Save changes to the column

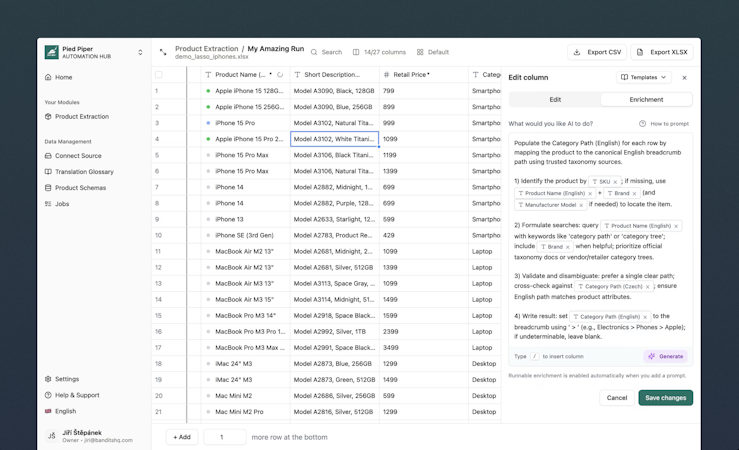[665, 398]
